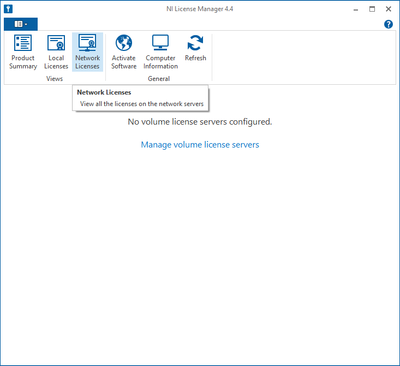Click the 'No volume license servers configured.' text

[200, 122]
